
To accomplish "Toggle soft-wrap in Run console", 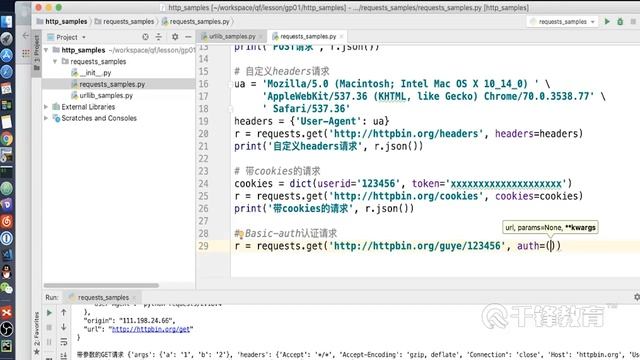I will 64,342.
